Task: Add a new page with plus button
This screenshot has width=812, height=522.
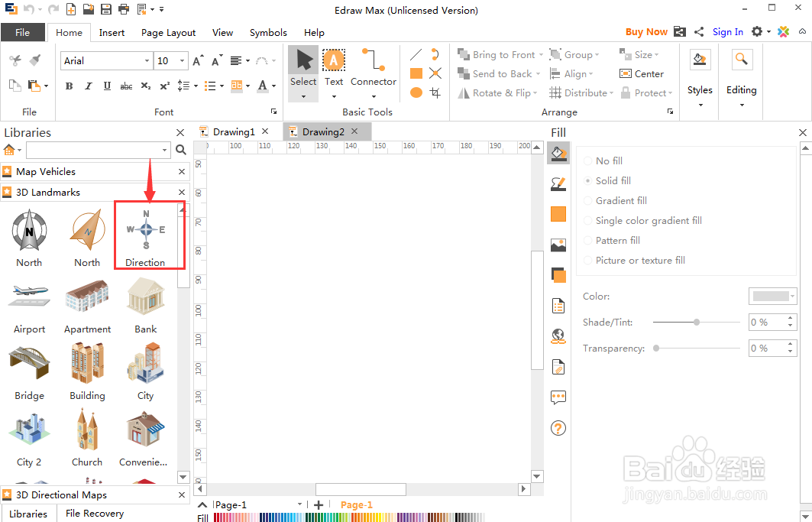Action: (x=319, y=505)
